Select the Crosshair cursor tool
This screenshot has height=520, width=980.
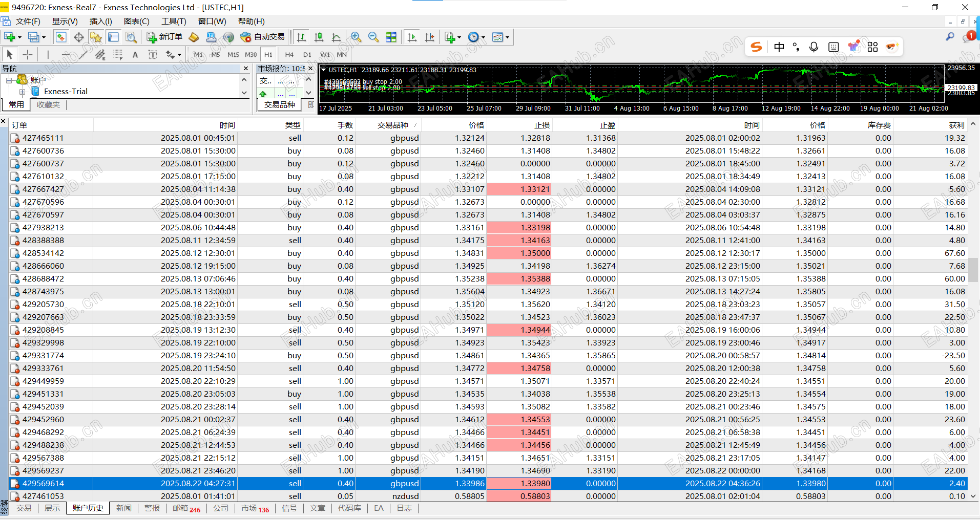point(28,54)
